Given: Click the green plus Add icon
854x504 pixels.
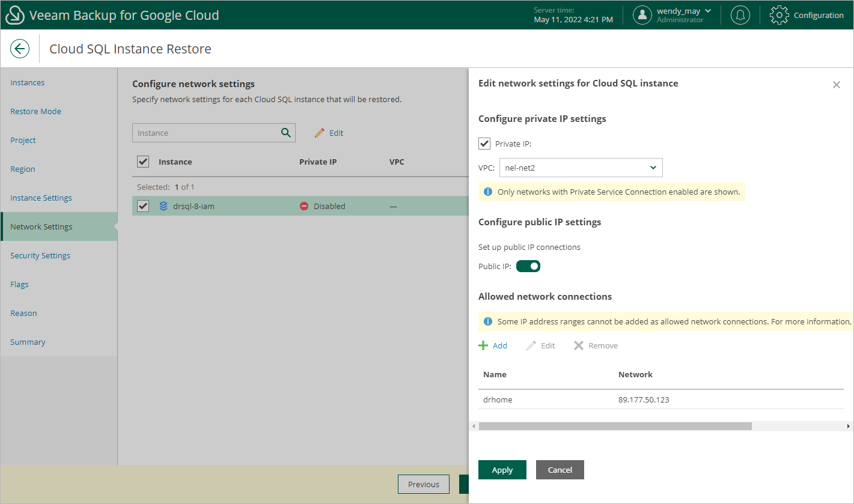Looking at the screenshot, I should pyautogui.click(x=483, y=345).
